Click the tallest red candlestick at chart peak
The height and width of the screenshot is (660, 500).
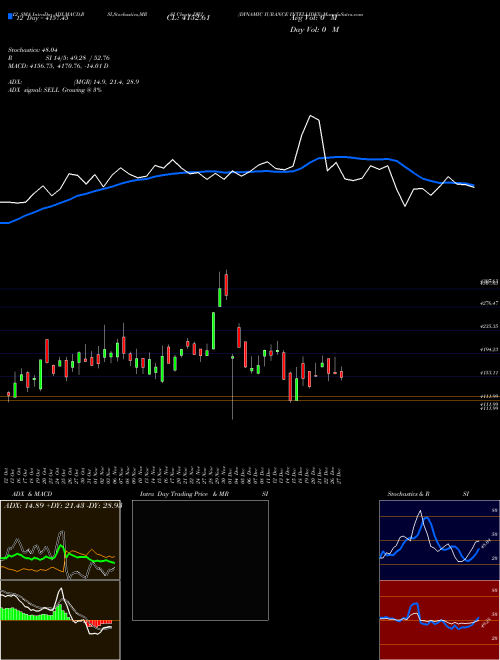(226, 285)
